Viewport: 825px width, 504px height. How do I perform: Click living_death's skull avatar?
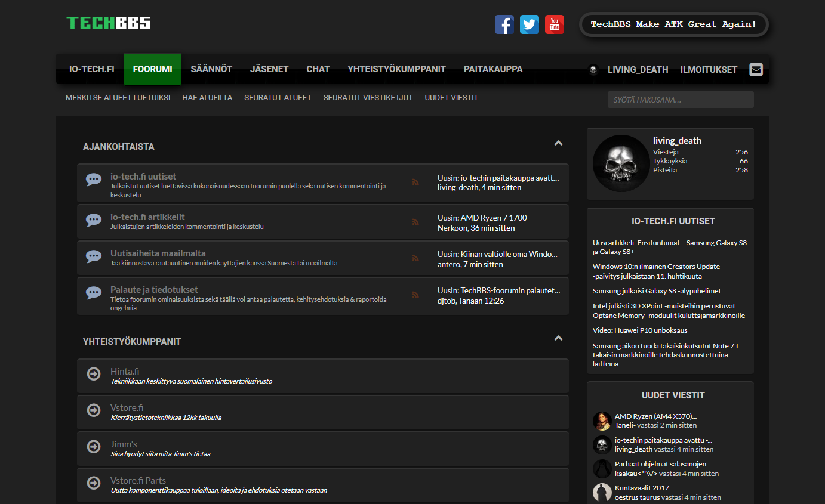click(x=621, y=163)
